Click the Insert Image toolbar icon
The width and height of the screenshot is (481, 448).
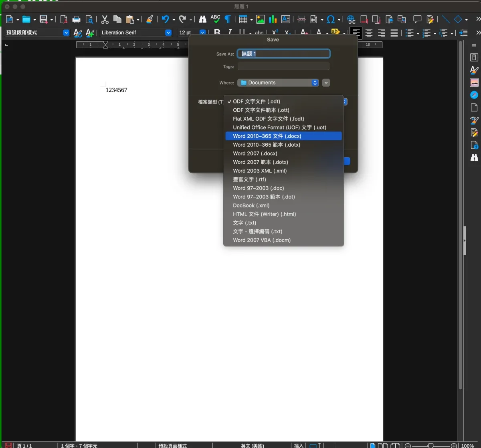click(261, 19)
